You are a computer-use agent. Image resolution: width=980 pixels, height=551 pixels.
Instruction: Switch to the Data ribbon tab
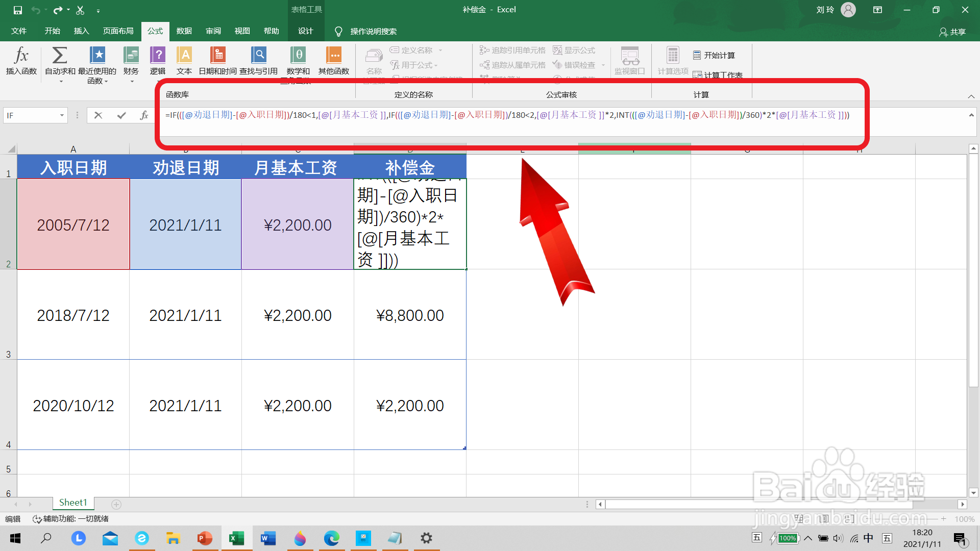pos(184,31)
